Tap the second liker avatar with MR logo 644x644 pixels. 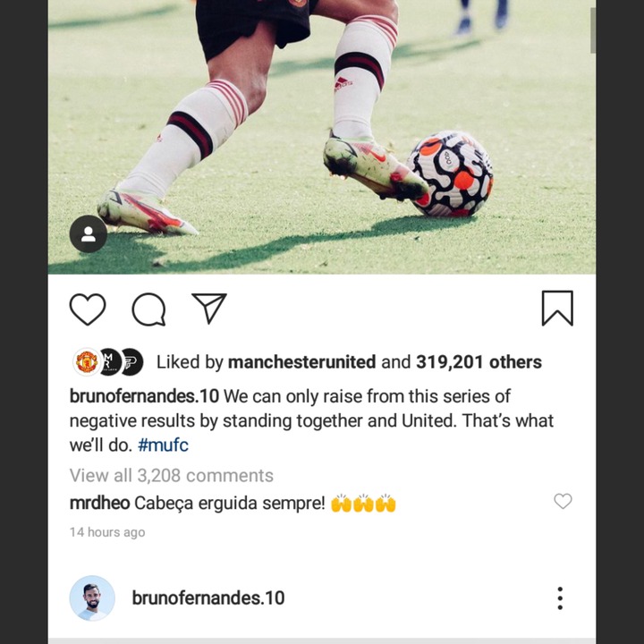click(x=109, y=362)
